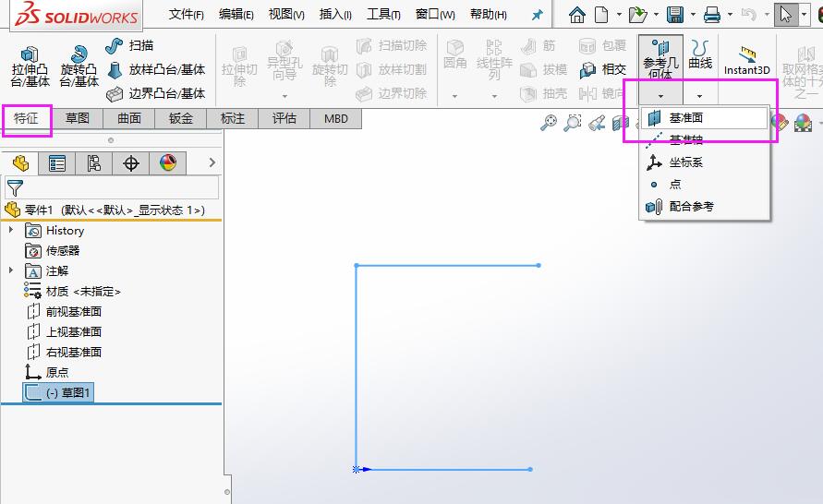Click the Linear Pattern (线性阵列) tool
823x504 pixels.
click(x=494, y=60)
